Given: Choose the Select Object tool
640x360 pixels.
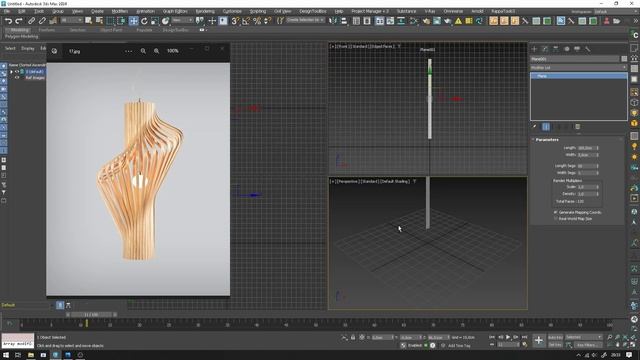Looking at the screenshot, I should 89,21.
